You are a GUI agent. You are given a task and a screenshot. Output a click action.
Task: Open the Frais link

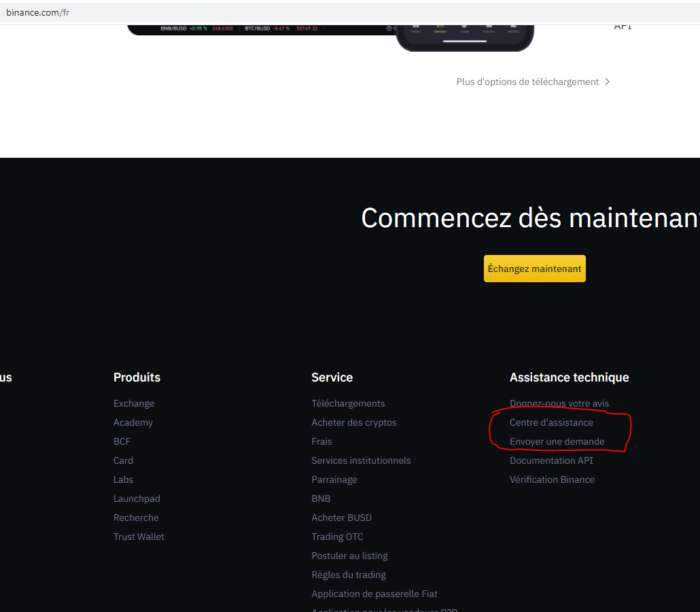pos(321,441)
